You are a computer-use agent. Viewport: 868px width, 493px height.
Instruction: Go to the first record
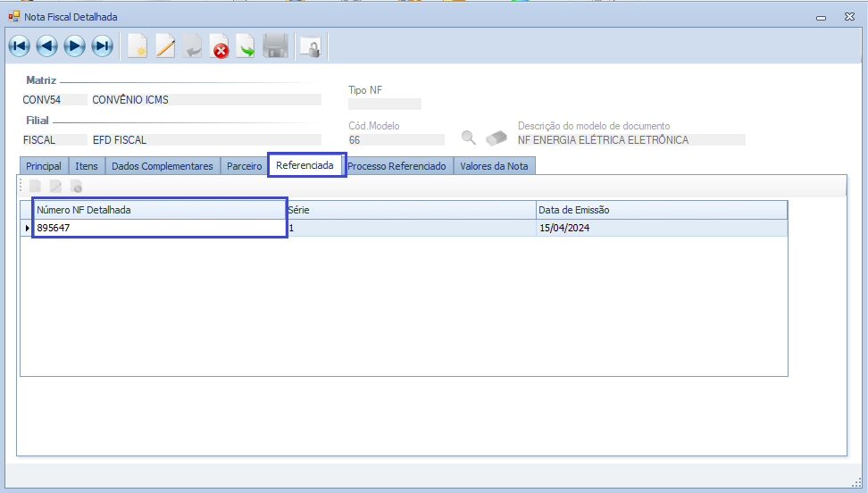(20, 46)
